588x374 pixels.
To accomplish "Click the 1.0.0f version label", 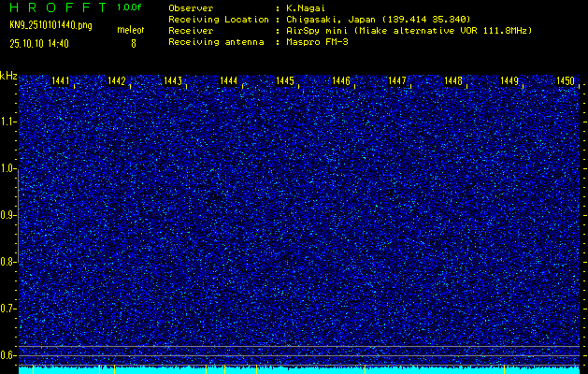I will pos(131,7).
